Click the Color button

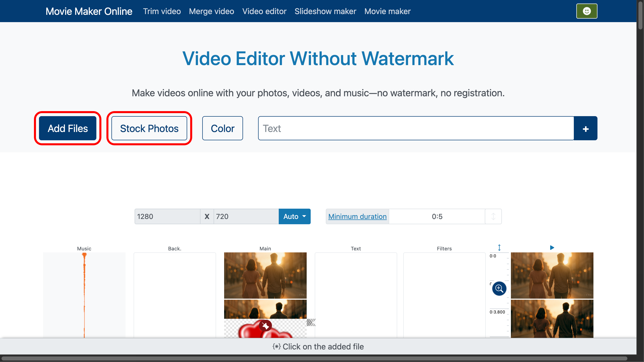pyautogui.click(x=222, y=128)
